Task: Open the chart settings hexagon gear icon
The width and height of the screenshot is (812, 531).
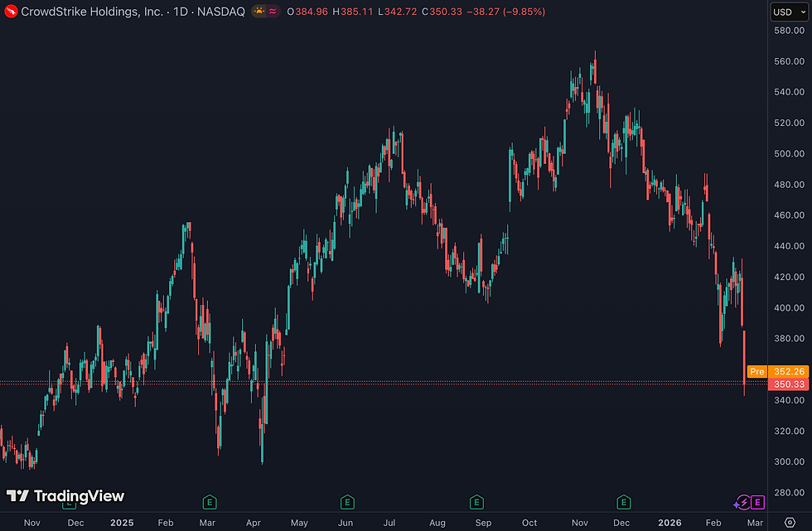Action: pyautogui.click(x=790, y=522)
